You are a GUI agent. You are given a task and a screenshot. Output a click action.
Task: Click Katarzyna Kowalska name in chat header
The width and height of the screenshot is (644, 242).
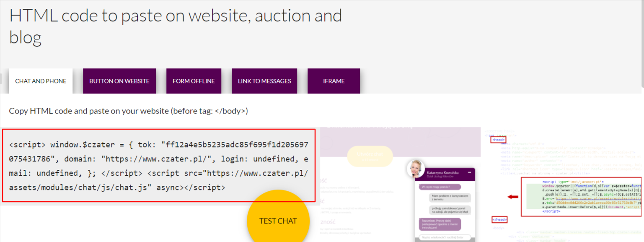point(443,172)
